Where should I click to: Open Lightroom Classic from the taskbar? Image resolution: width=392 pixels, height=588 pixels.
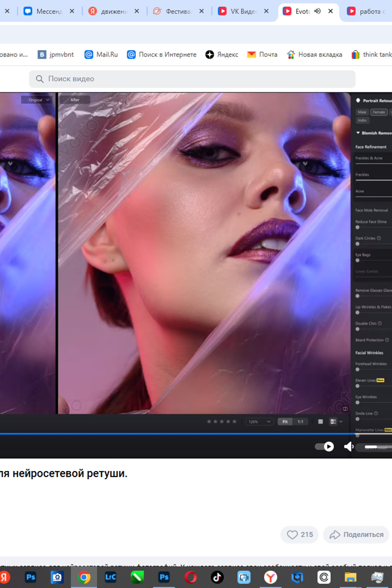point(110,577)
